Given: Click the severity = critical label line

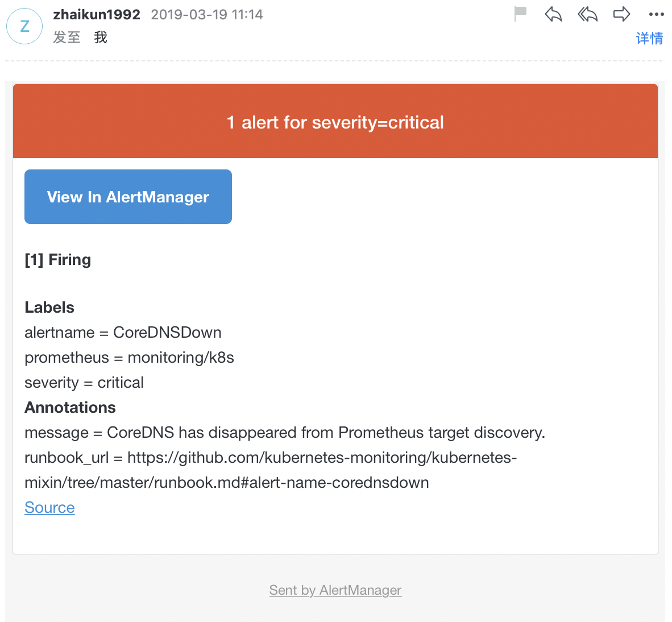Looking at the screenshot, I should coord(84,382).
